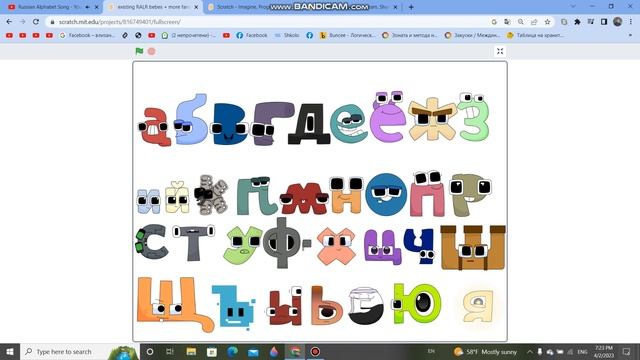Open the Bunzee bookmark
Viewport: 640px width, 360px height.
click(x=347, y=36)
